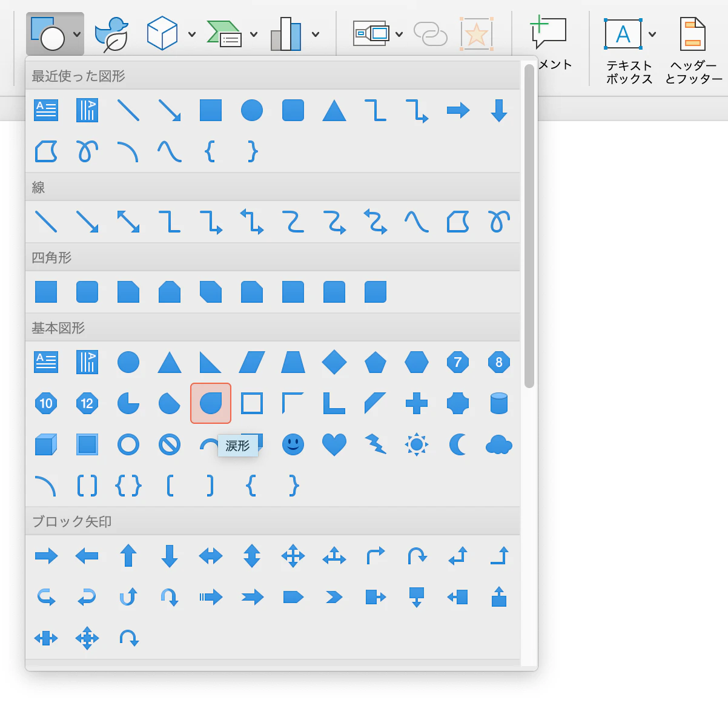Collapse the shapes gallery dropdown arrow
The width and height of the screenshot is (728, 706).
[x=77, y=34]
